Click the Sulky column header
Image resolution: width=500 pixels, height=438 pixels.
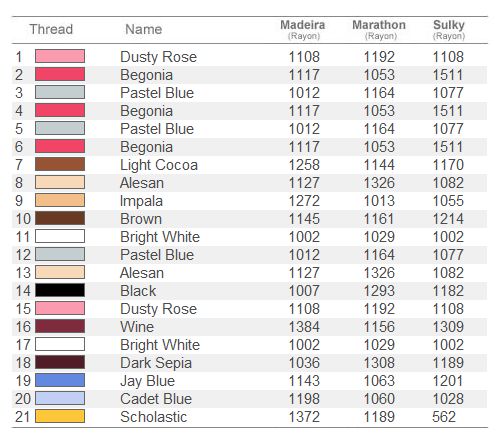pos(449,29)
